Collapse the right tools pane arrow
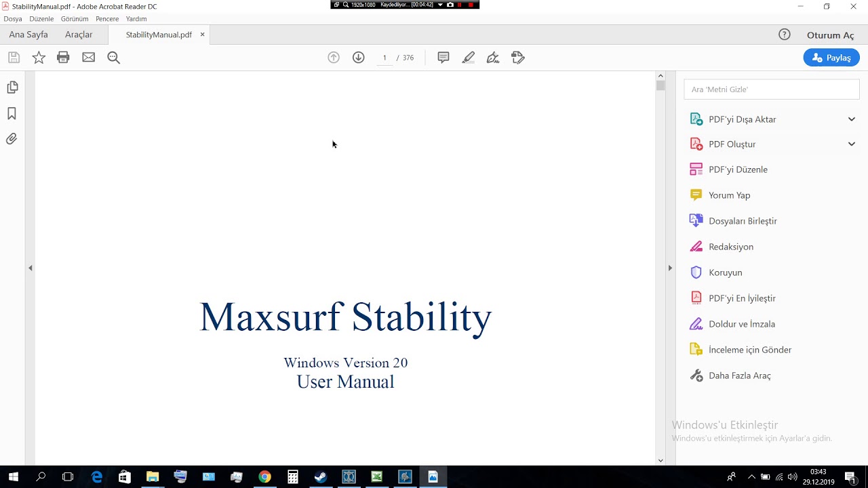The height and width of the screenshot is (488, 868). tap(670, 268)
